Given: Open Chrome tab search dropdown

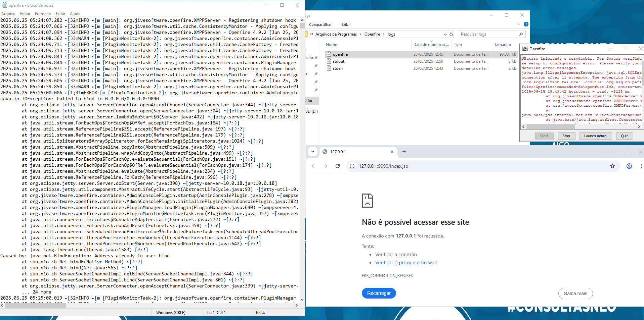Looking at the screenshot, I should (313, 152).
